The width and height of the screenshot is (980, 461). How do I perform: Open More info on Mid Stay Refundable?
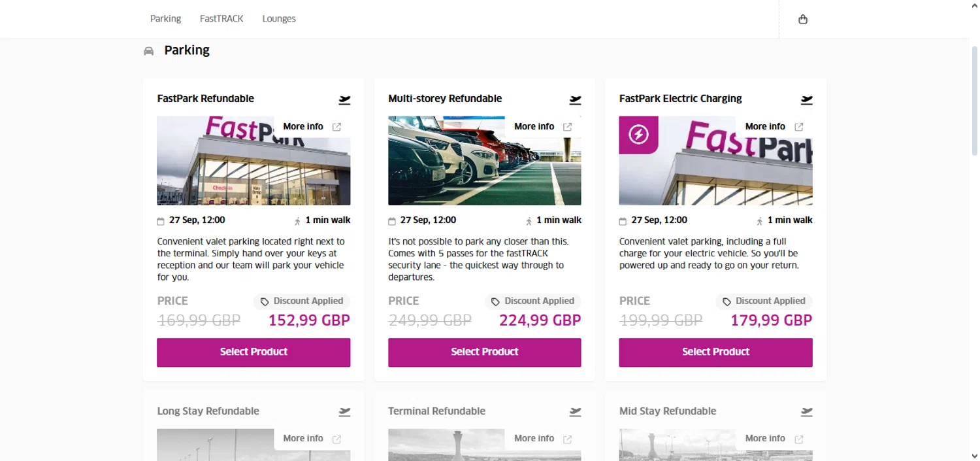pyautogui.click(x=765, y=438)
